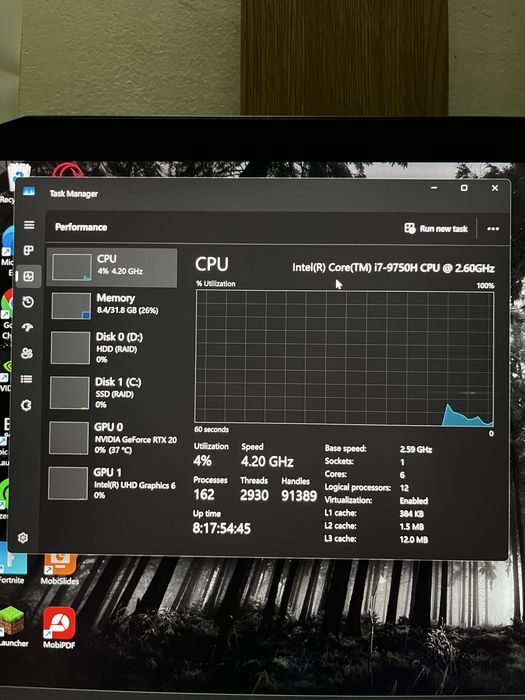525x700 pixels.
Task: Open the Minecraft Launcher desktop icon
Action: click(x=12, y=626)
